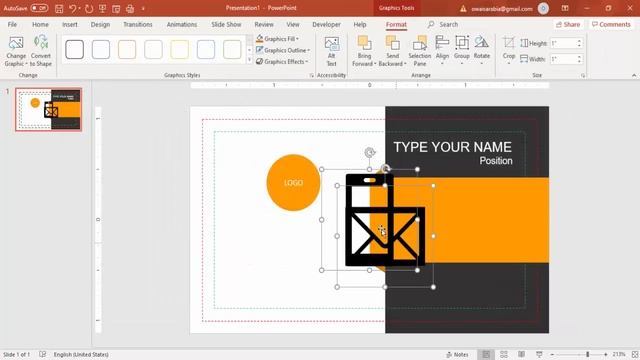The image size is (640, 360).
Task: Click the zoom out minus button
Action: click(x=552, y=355)
